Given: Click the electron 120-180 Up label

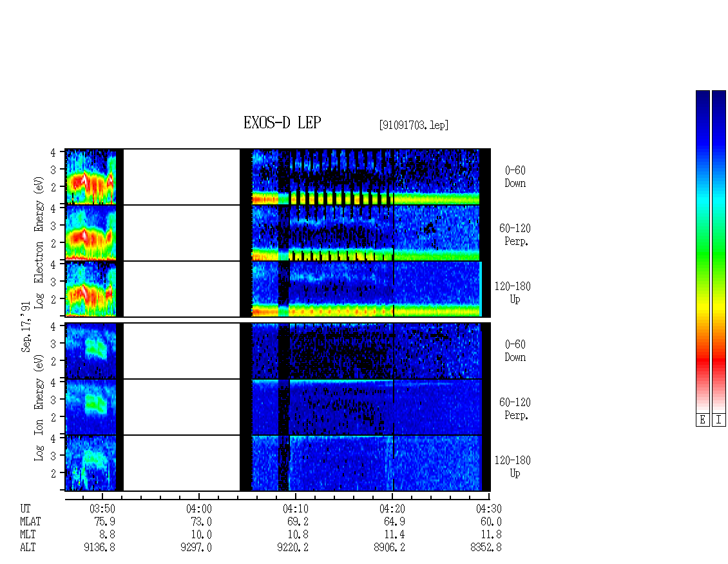Looking at the screenshot, I should [x=513, y=293].
